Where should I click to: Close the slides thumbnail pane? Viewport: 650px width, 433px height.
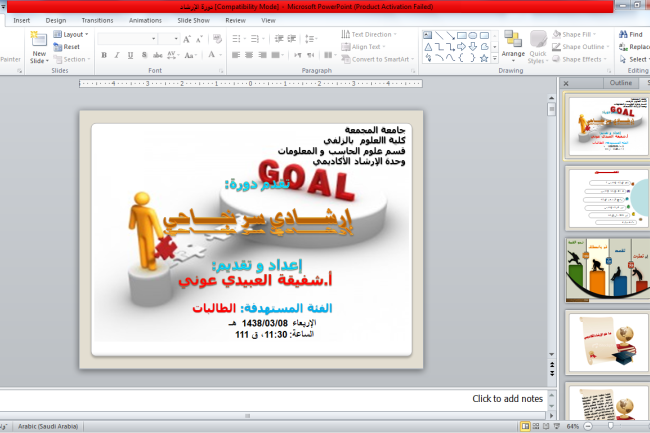coord(566,84)
